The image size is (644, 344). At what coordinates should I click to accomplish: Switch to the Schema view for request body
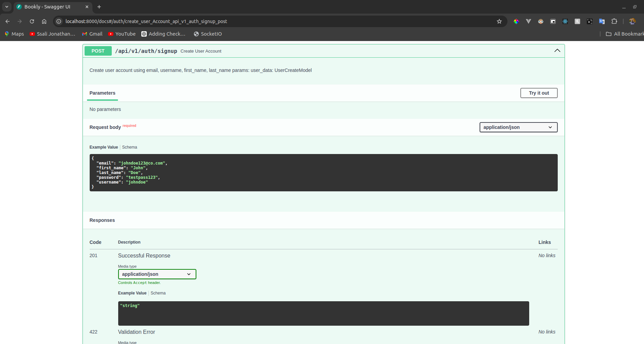point(129,147)
